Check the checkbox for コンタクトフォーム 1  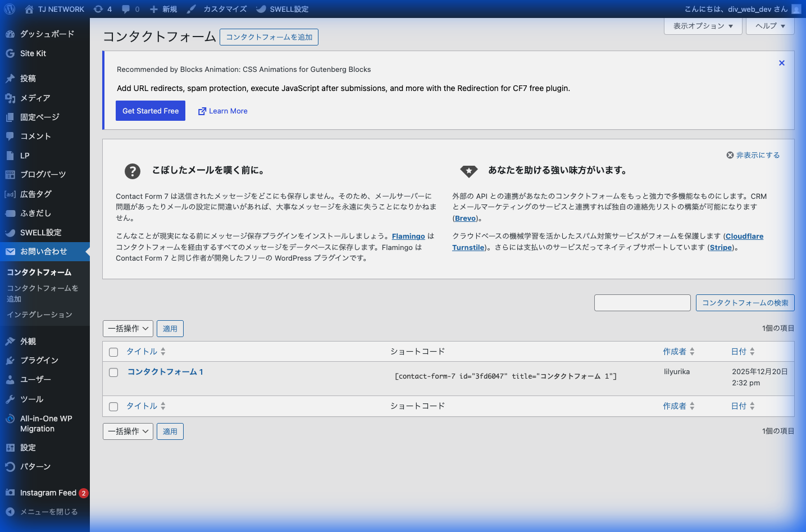click(x=113, y=372)
